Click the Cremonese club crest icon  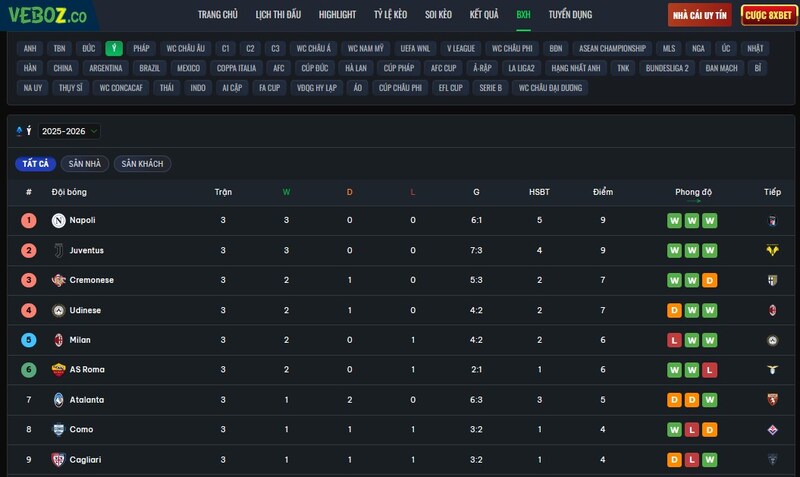coord(59,280)
